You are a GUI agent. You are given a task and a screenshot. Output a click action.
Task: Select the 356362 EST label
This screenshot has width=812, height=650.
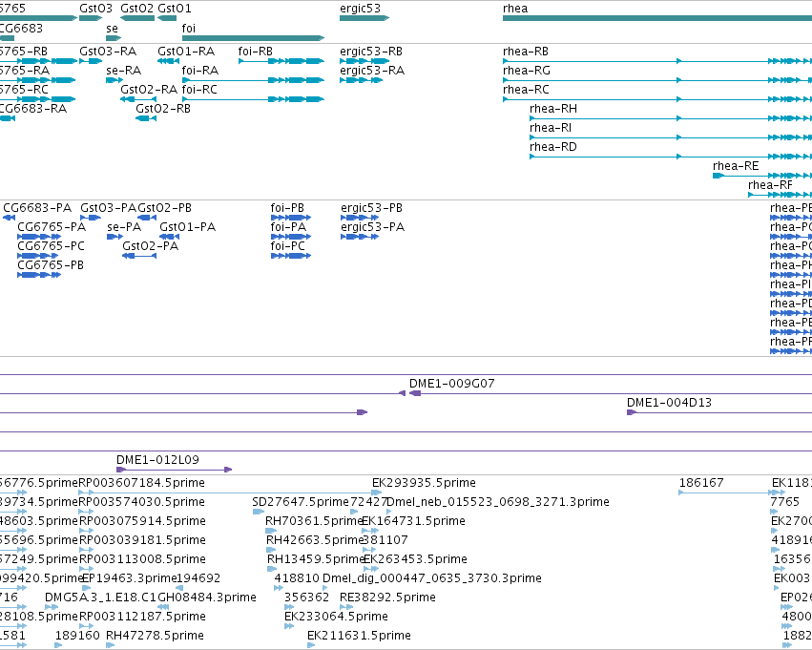coord(306,598)
